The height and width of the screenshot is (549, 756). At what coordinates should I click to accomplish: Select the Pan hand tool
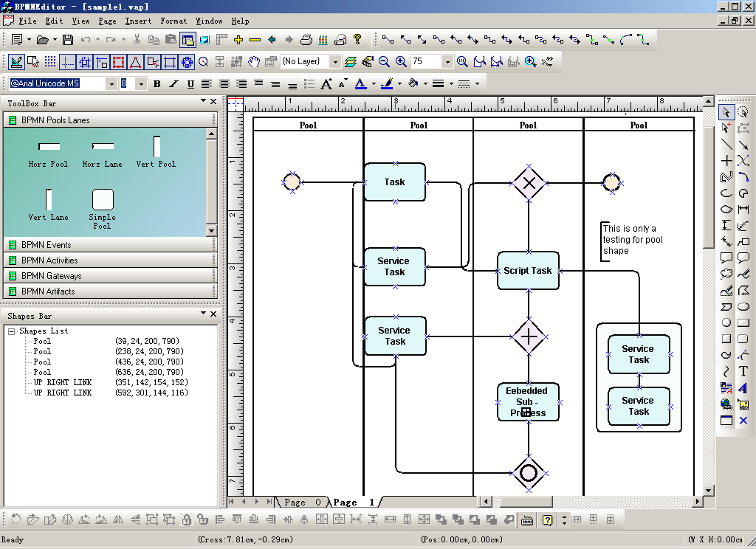(x=254, y=62)
